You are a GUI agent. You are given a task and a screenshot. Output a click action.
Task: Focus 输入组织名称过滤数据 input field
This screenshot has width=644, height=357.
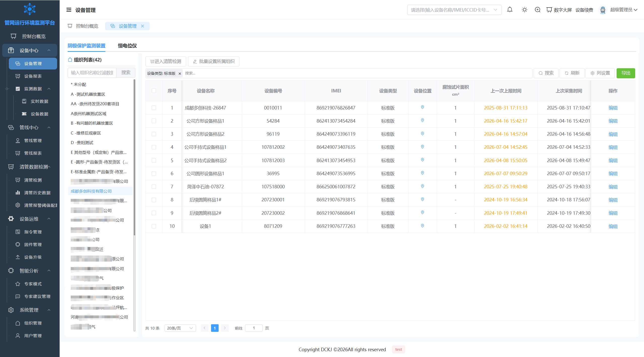point(92,73)
